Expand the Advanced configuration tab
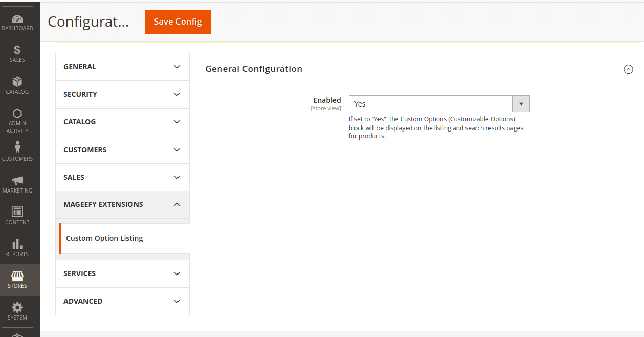The image size is (644, 337). (x=122, y=301)
